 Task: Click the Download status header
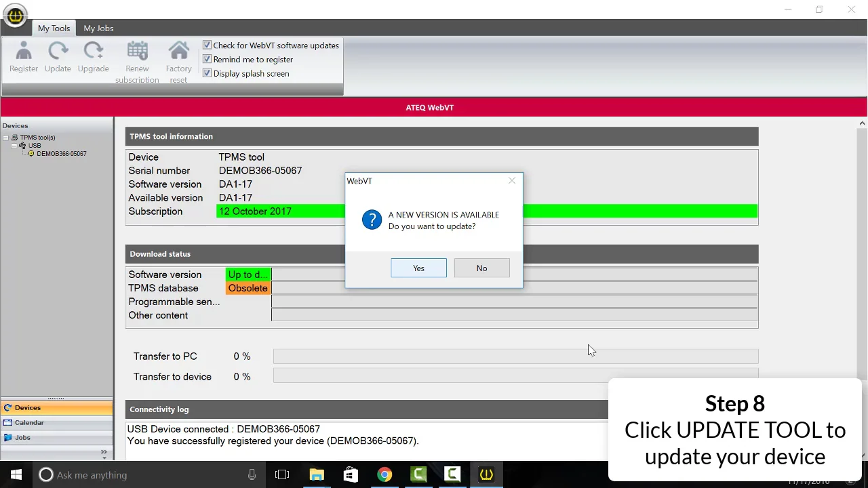(x=441, y=254)
